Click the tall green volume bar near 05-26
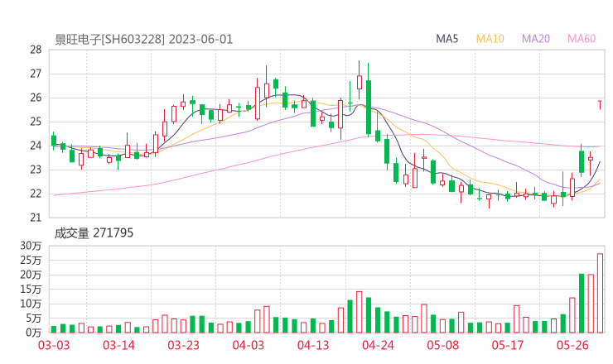Screen dimensions: 613x364 coord(582,303)
